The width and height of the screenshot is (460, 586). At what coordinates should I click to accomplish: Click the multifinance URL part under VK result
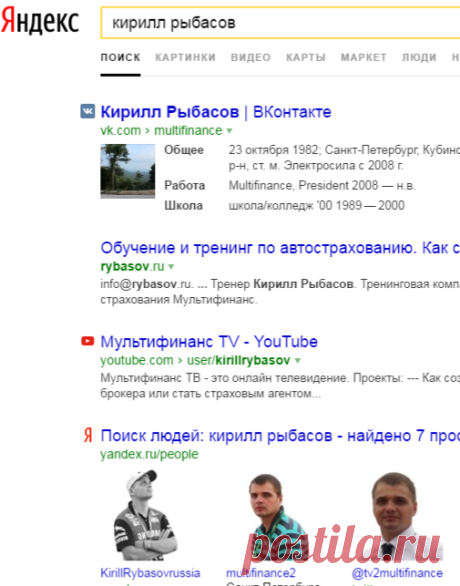(x=188, y=131)
